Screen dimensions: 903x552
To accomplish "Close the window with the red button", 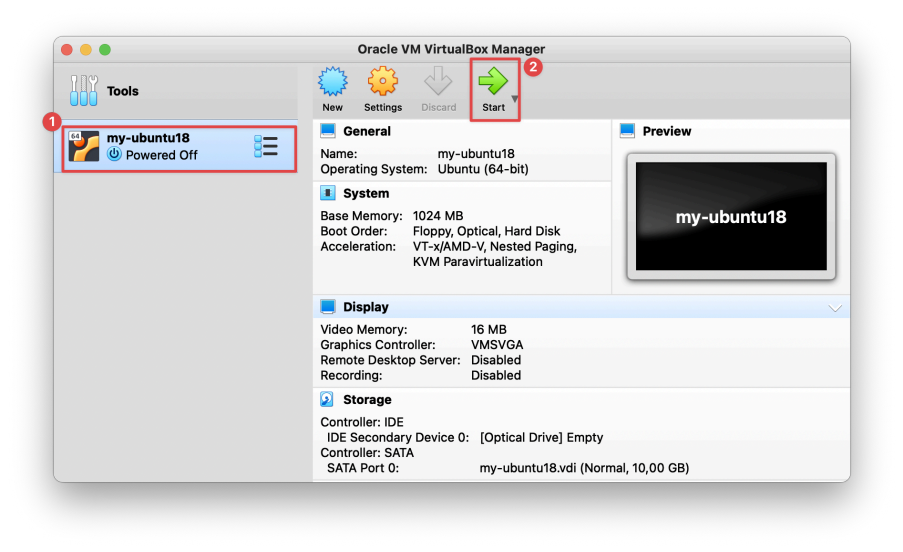I will pos(67,50).
